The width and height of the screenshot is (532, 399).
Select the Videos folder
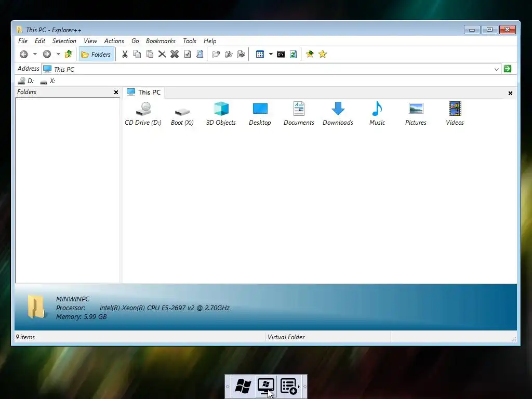[455, 114]
